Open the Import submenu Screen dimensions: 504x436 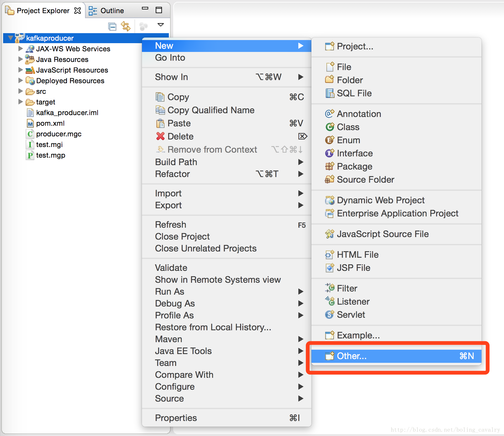tap(227, 193)
